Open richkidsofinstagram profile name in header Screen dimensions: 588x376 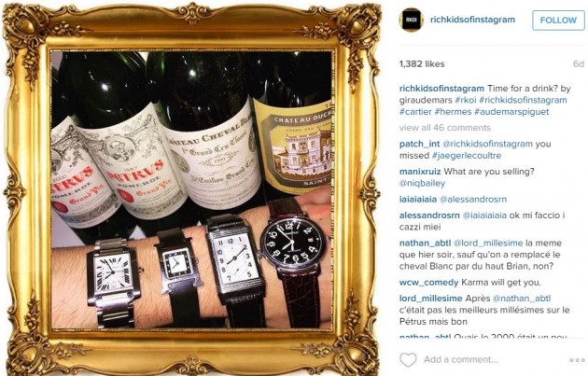472,20
